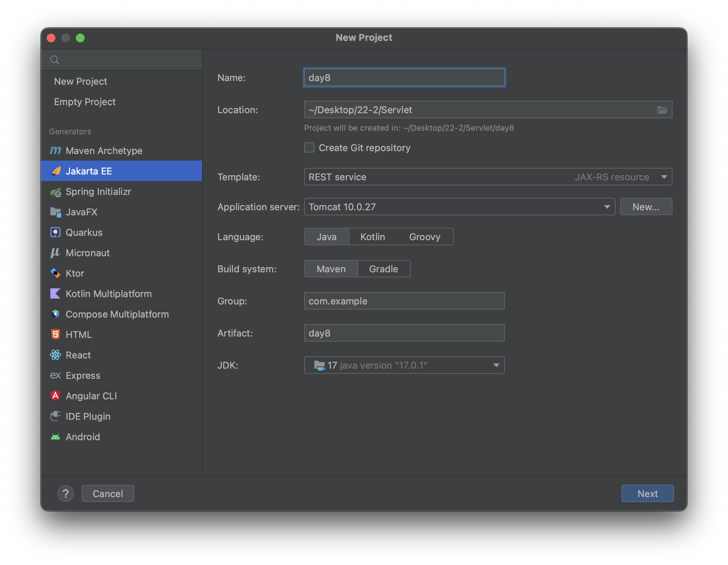Image resolution: width=728 pixels, height=565 pixels.
Task: Select New Project list item
Action: pyautogui.click(x=81, y=81)
